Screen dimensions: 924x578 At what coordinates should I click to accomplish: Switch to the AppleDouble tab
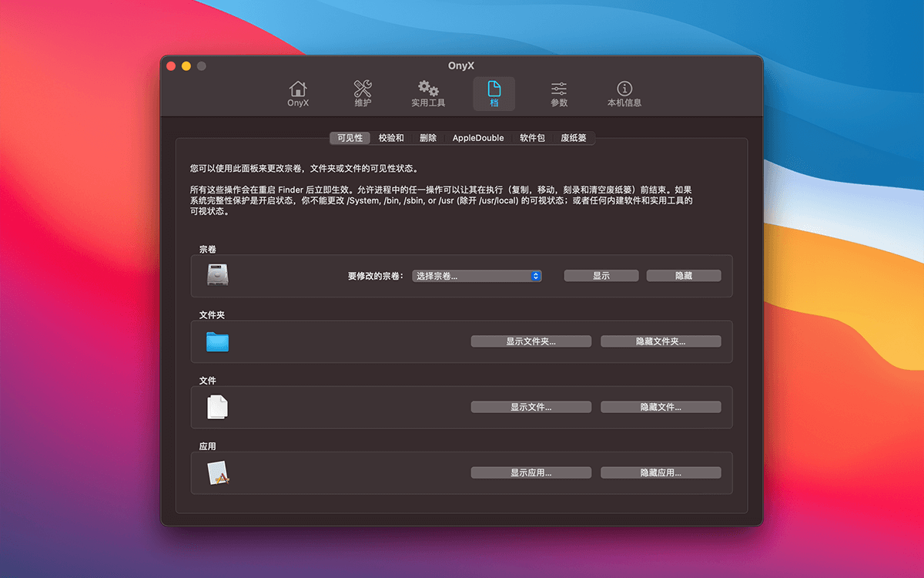(478, 138)
